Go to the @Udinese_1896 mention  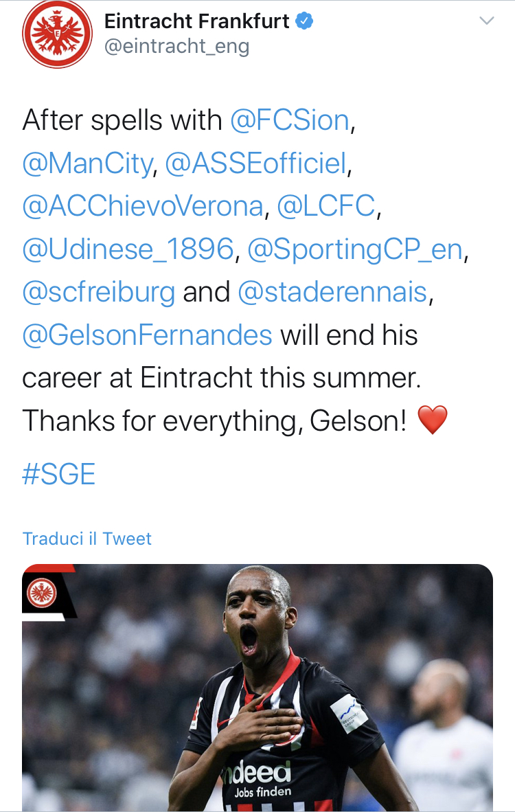point(128,250)
